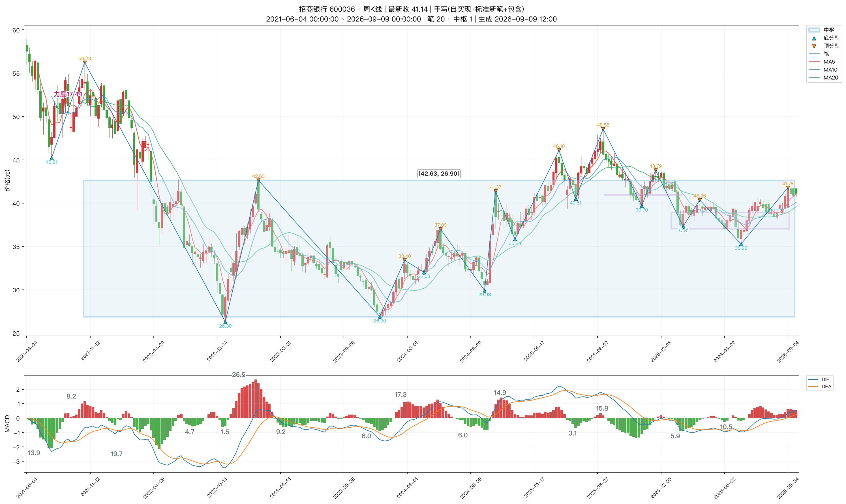Viewport: 846px width, 504px height.
Task: Click the 15.8 MACD area label
Action: tap(602, 408)
